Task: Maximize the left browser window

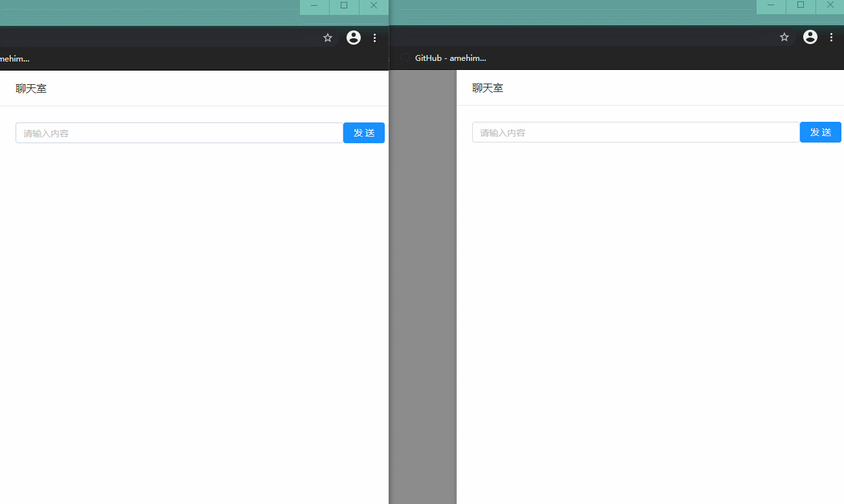Action: (x=344, y=6)
